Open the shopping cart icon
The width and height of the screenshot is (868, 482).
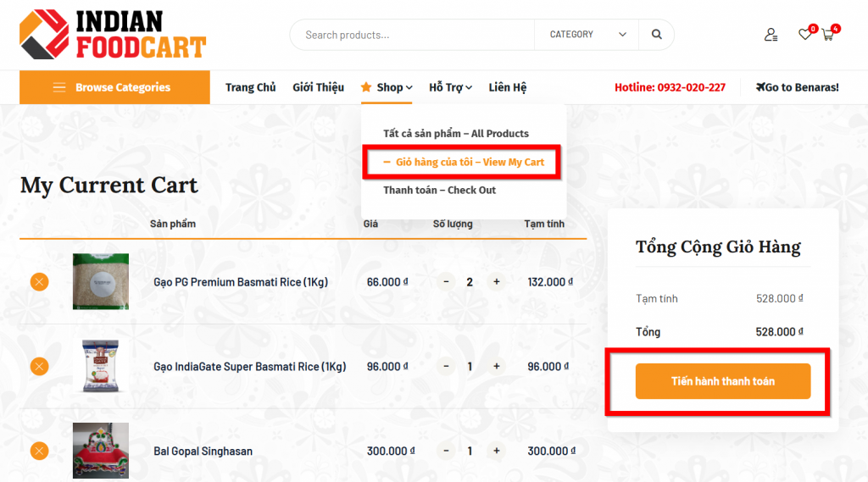tap(828, 35)
